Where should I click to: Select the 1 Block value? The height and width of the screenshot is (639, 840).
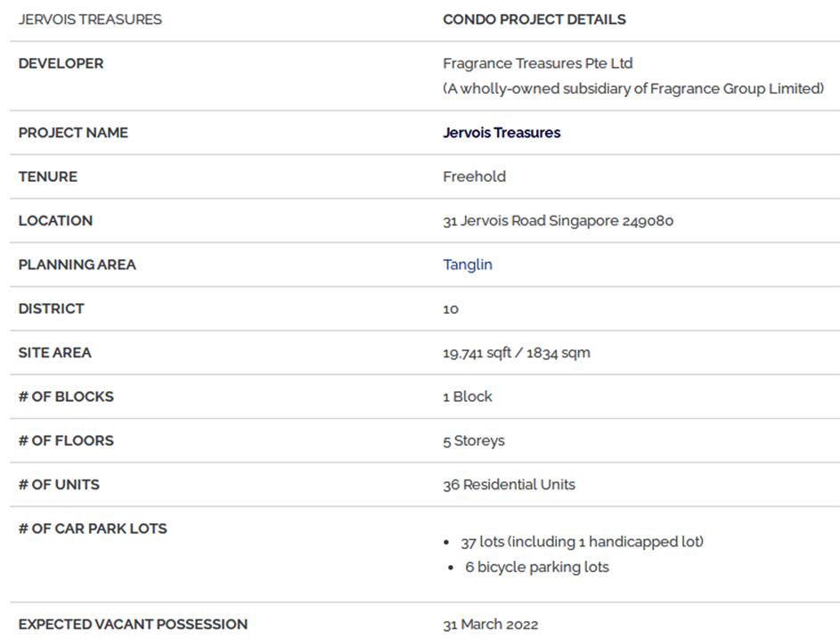click(x=468, y=397)
